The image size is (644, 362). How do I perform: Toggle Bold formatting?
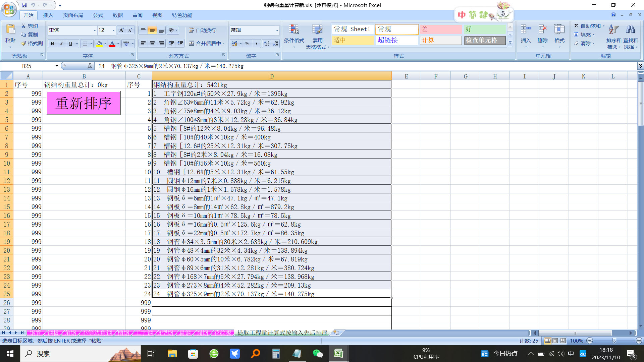52,43
